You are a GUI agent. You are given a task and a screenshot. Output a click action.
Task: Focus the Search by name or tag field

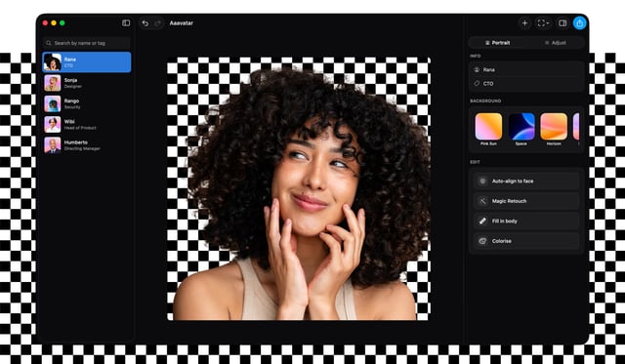tap(87, 43)
